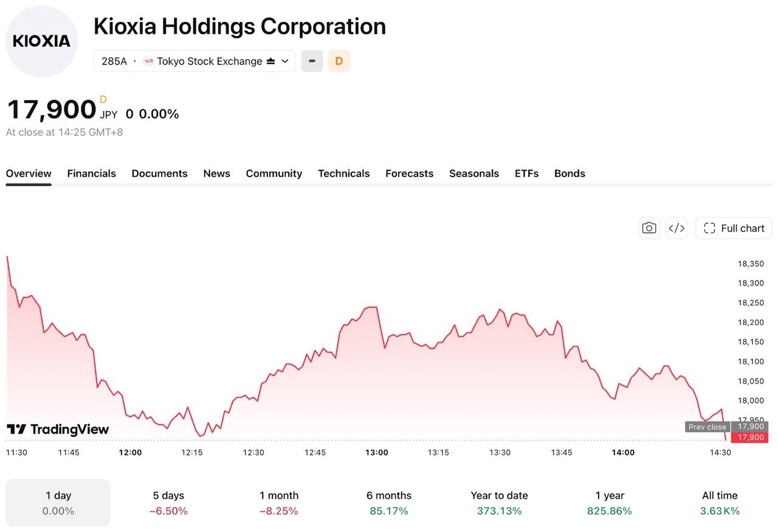Click the Prev close label on the chart
Image resolution: width=778 pixels, height=532 pixels.
[707, 427]
